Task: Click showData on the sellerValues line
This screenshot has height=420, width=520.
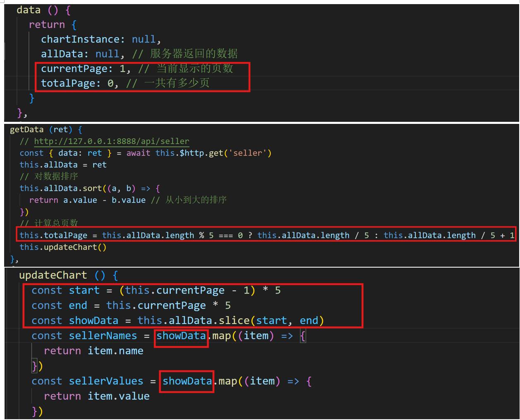Action: tap(187, 381)
